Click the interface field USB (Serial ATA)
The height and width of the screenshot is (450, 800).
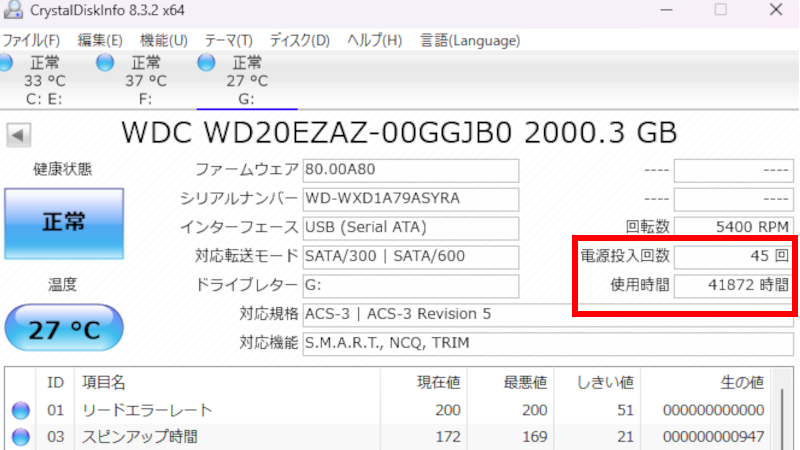click(411, 228)
